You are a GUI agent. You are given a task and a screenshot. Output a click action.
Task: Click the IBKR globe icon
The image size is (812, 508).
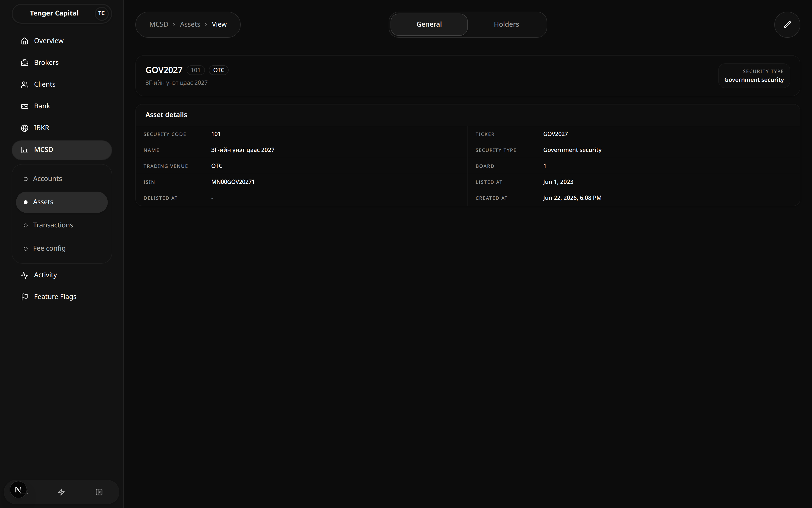click(24, 128)
